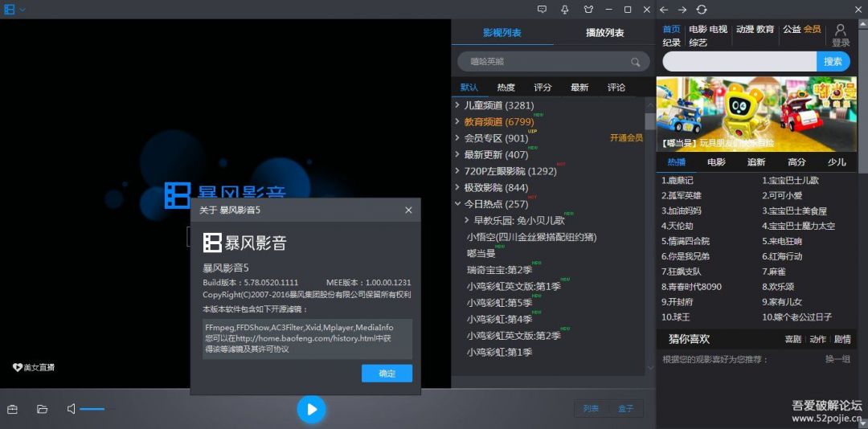Open the 嘟当曼 banner thumbnail
The height and width of the screenshot is (429, 868).
pos(757,113)
